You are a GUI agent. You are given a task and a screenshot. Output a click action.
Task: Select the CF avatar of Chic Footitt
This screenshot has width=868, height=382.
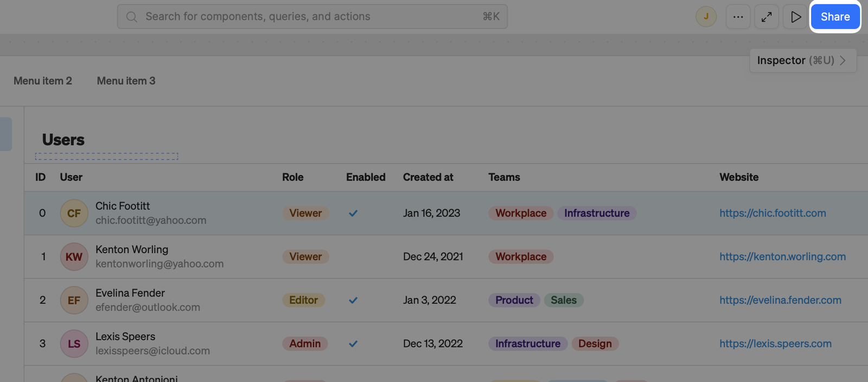pos(74,213)
